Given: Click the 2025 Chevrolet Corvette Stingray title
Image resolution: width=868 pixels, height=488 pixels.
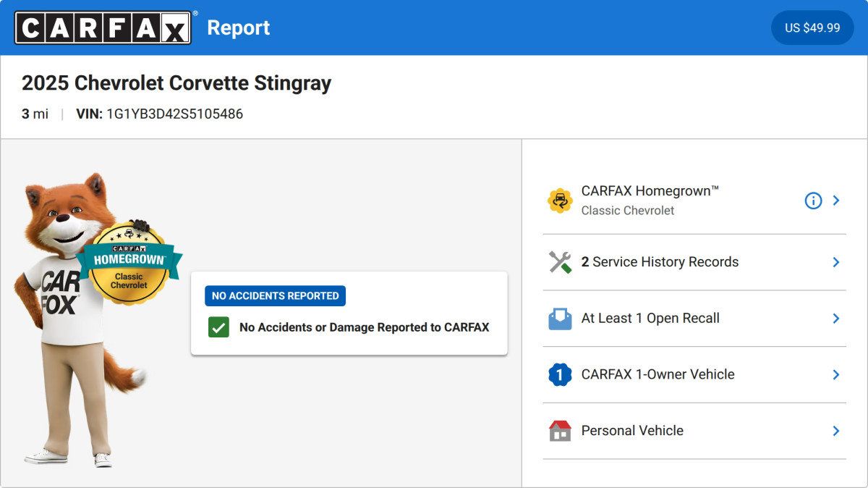Looking at the screenshot, I should (x=176, y=83).
